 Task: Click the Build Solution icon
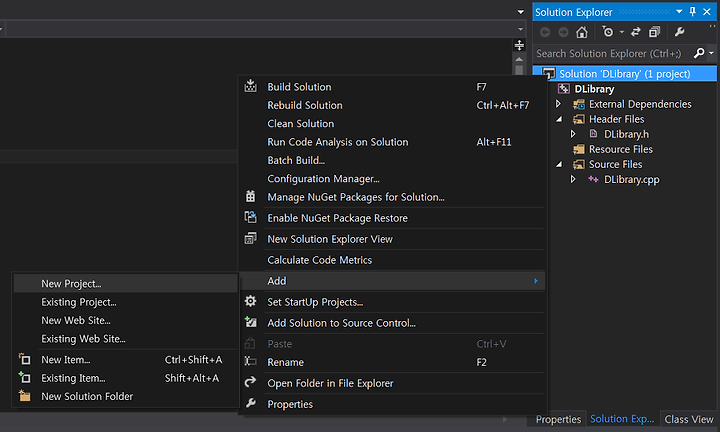point(250,86)
